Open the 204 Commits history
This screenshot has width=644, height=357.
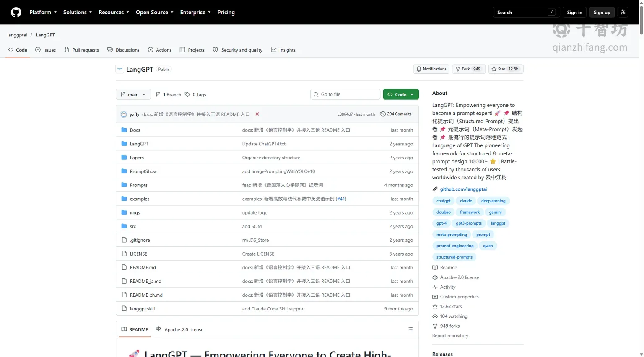point(396,114)
